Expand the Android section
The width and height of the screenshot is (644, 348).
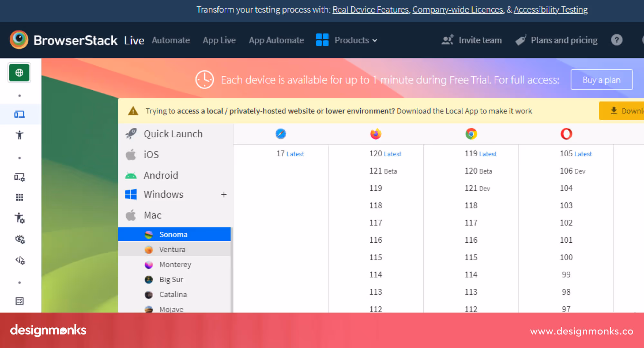[161, 175]
